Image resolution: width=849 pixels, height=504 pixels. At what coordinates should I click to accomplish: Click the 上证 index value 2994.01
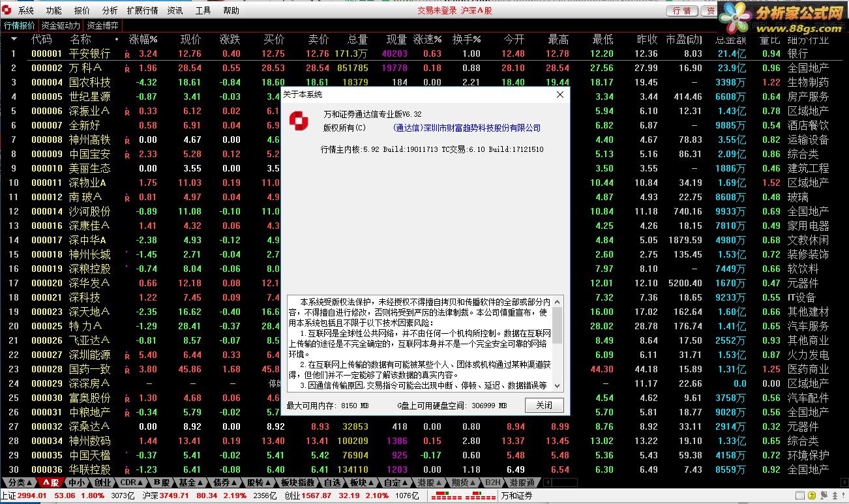point(32,496)
